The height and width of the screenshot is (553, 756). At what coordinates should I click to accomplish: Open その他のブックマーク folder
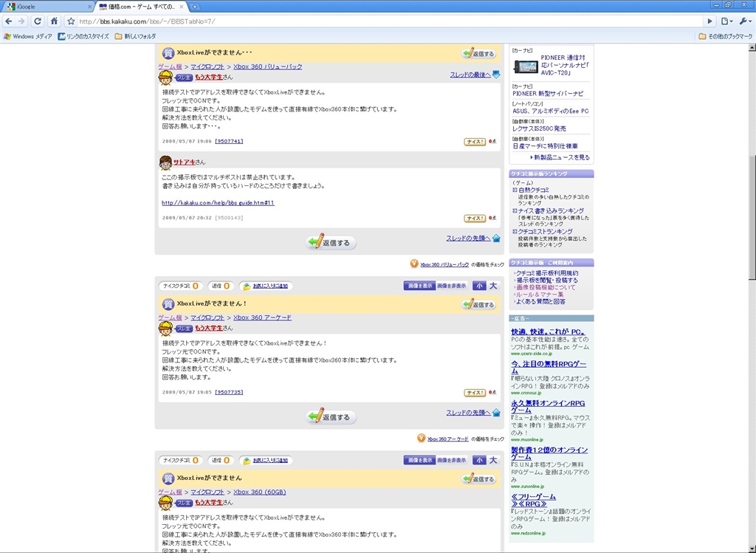coord(726,36)
